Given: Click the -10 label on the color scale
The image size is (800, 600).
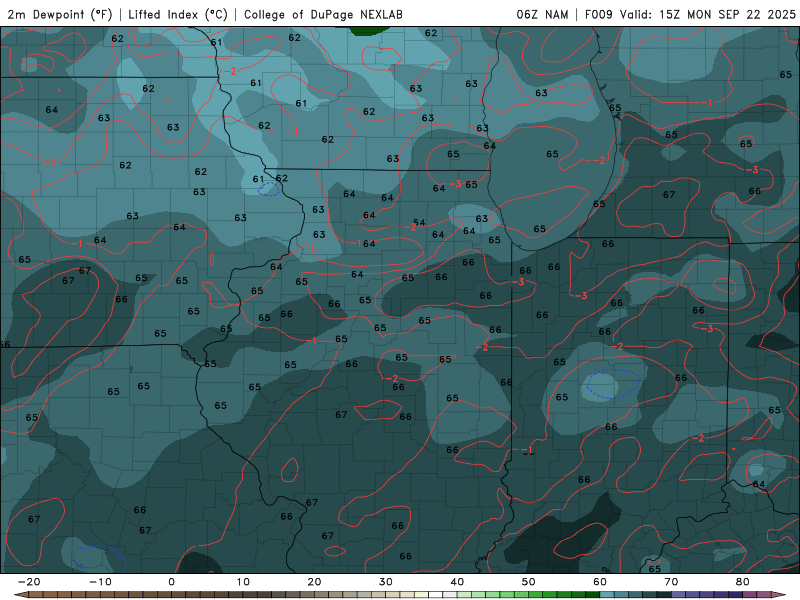Looking at the screenshot, I should 100,582.
